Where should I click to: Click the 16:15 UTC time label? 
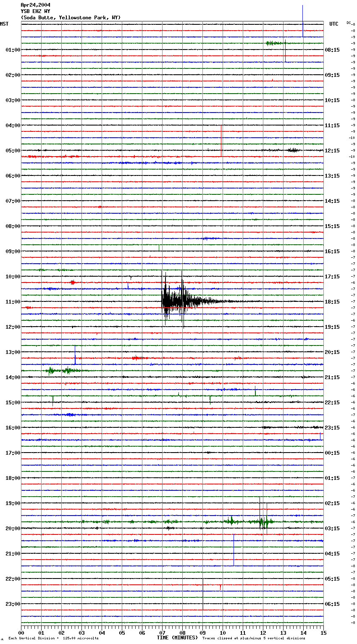click(x=332, y=251)
